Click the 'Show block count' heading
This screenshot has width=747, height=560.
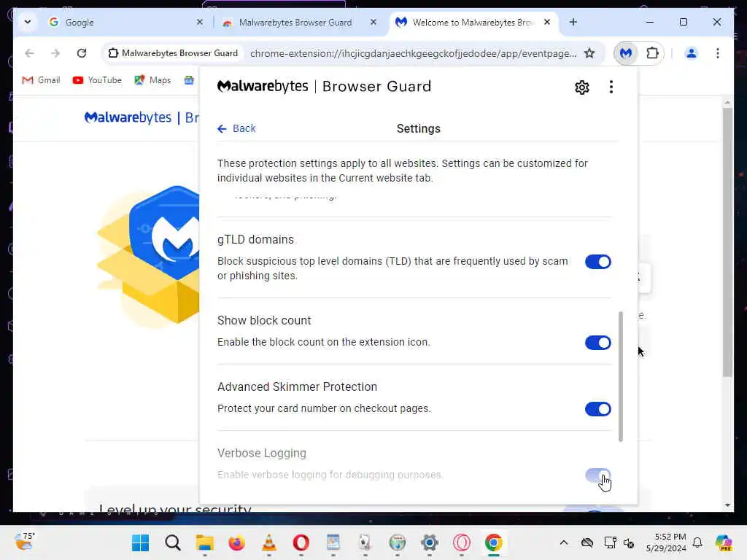(264, 321)
